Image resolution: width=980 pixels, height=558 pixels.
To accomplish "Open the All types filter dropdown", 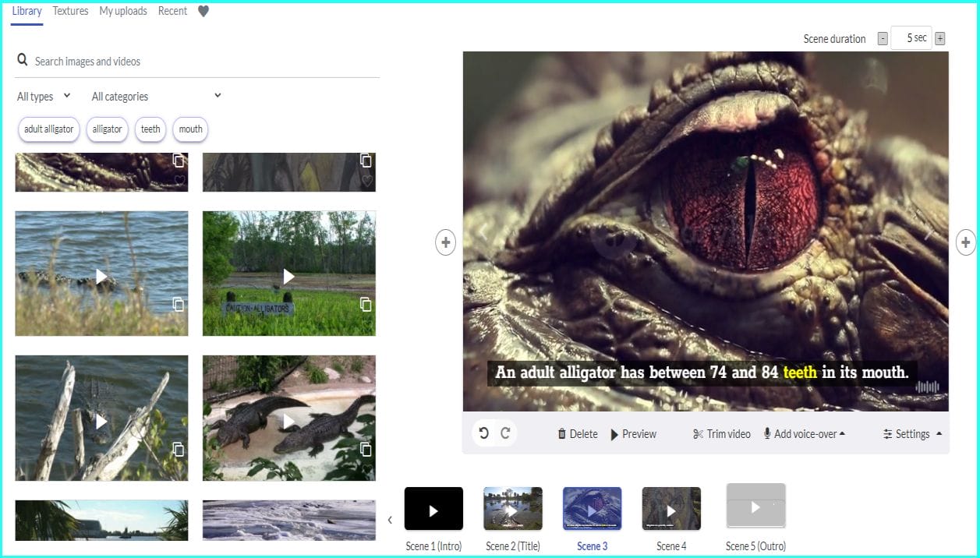I will coord(44,97).
